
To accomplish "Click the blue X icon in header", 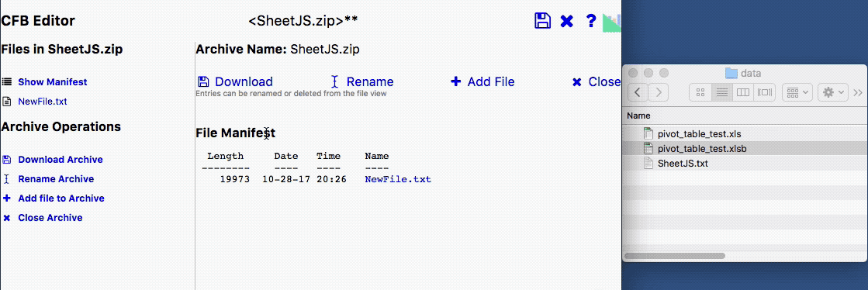I will pos(566,21).
